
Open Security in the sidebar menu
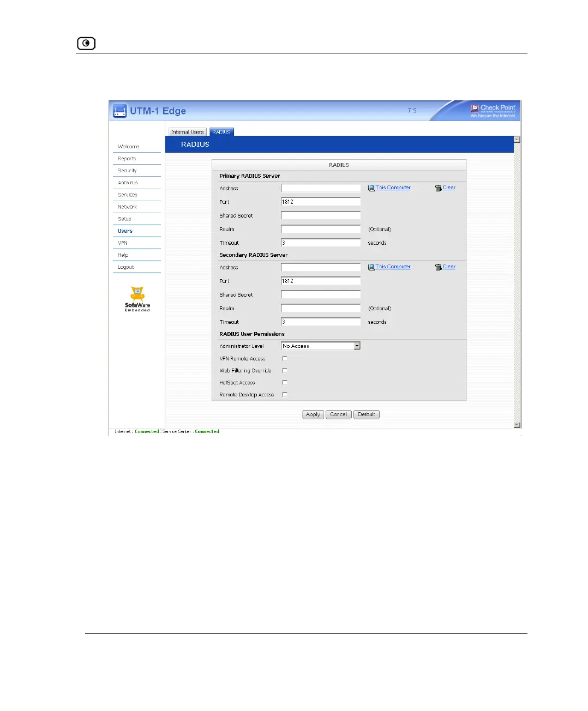click(128, 171)
